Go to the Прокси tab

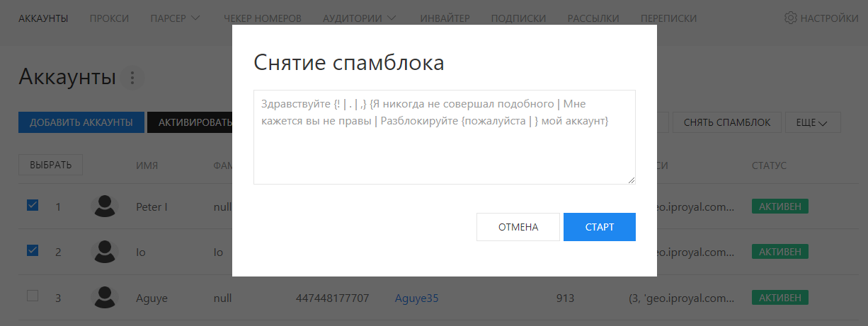pos(109,18)
